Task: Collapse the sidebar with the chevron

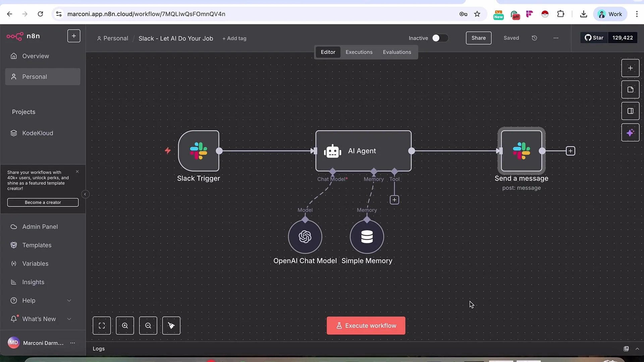Action: (x=85, y=194)
